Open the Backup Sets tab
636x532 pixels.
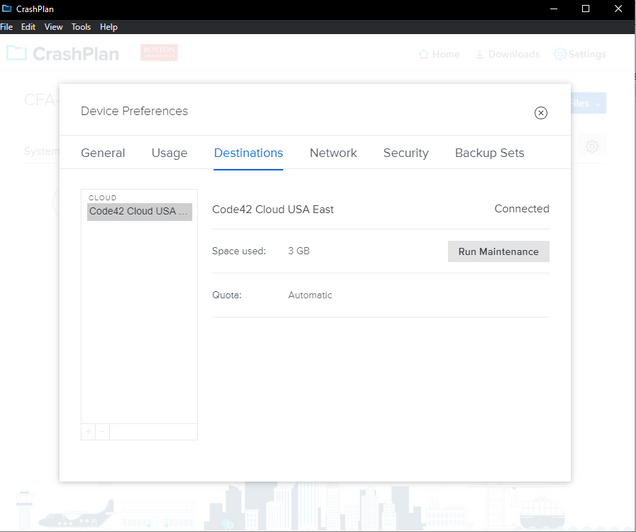[489, 153]
